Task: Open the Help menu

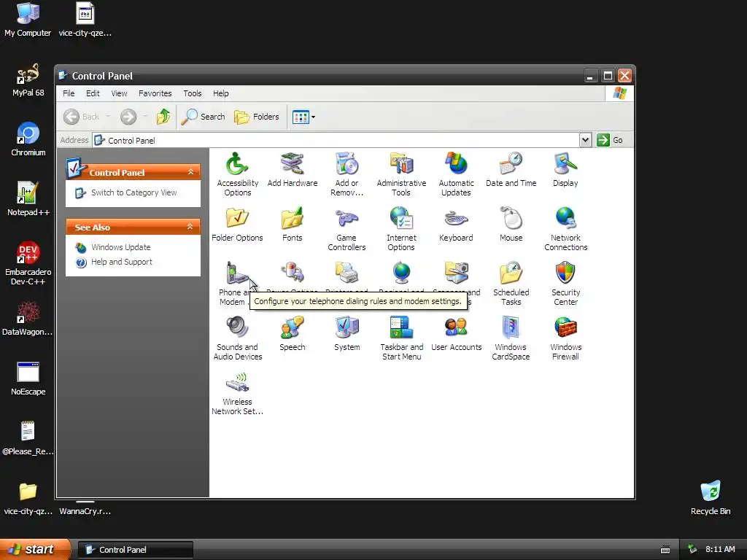Action: click(220, 93)
